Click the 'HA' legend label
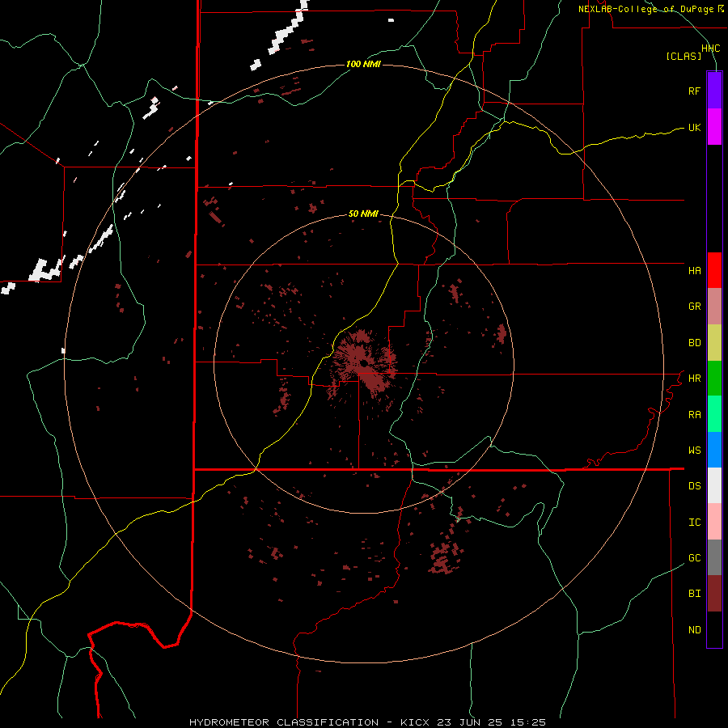Viewport: 728px width, 728px height. click(x=694, y=271)
